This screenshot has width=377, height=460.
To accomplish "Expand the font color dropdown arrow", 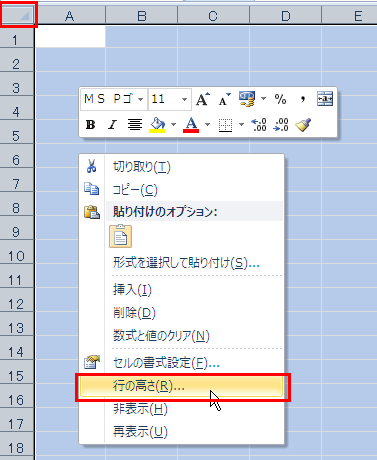I will point(207,125).
